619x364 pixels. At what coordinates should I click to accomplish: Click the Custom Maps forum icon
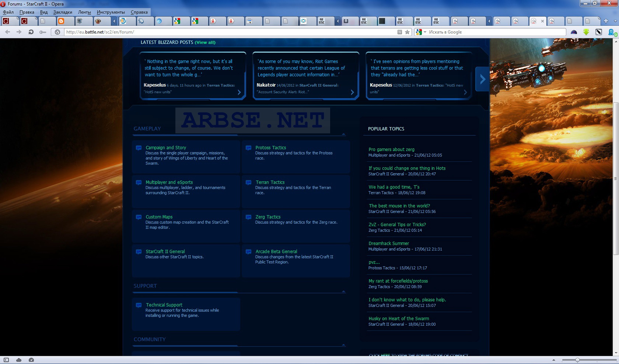coord(139,217)
